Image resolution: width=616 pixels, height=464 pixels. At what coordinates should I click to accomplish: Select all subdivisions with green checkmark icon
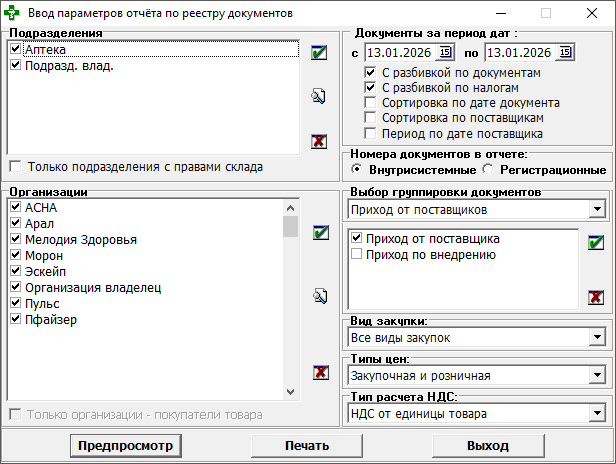click(319, 52)
